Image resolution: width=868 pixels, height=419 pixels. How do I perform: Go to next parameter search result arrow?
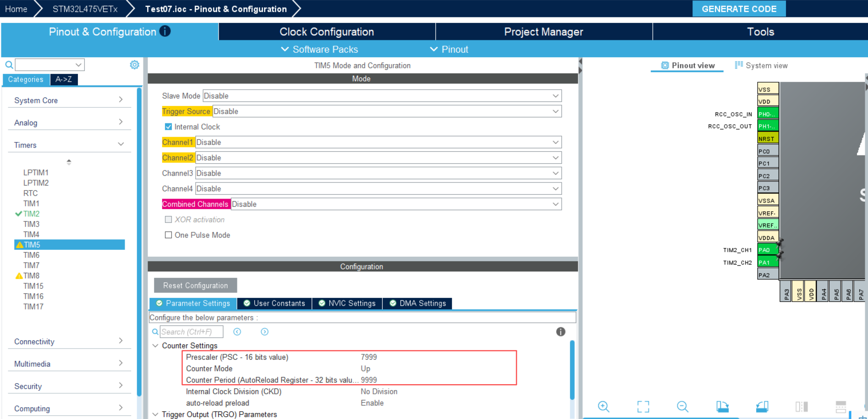click(264, 332)
